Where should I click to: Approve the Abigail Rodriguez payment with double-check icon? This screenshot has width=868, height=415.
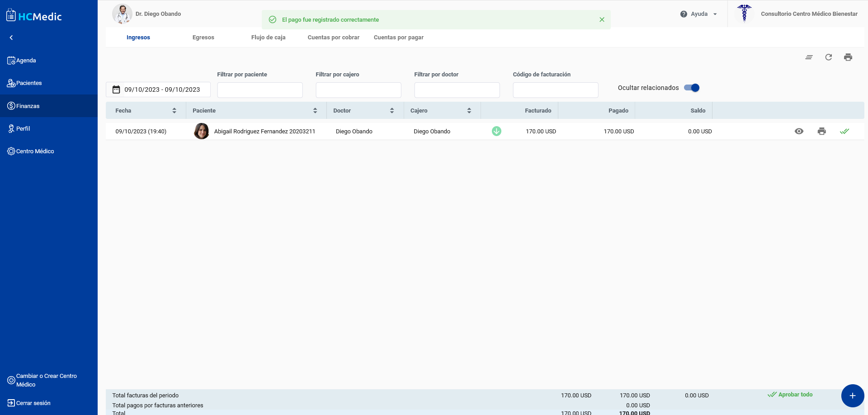click(x=844, y=132)
